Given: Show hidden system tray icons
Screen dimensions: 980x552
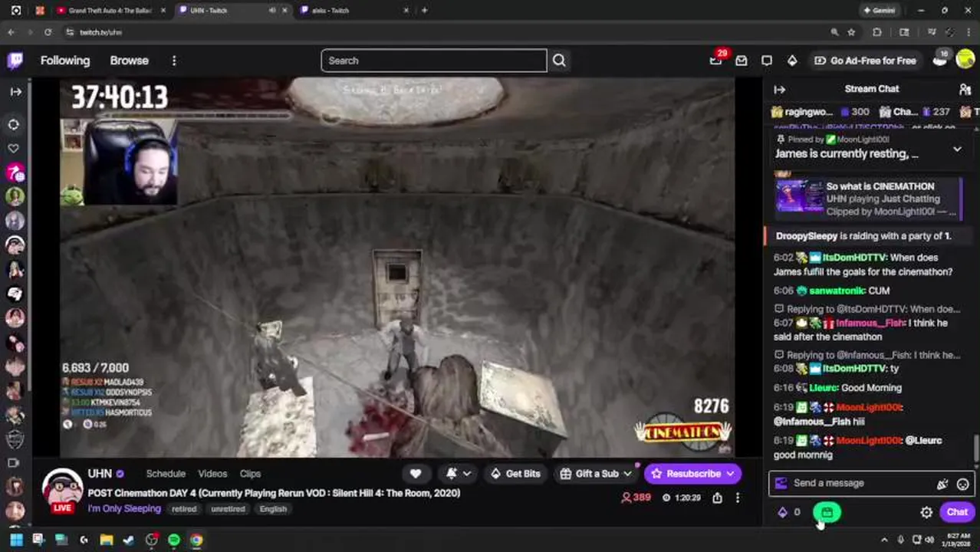Looking at the screenshot, I should tap(884, 540).
